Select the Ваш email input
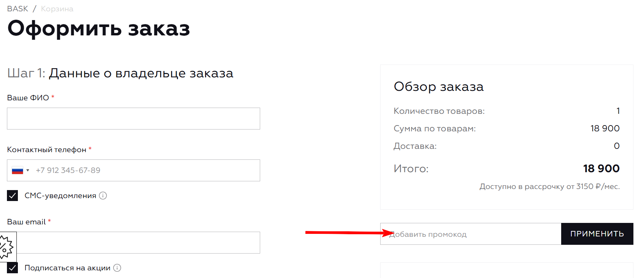This screenshot has width=644, height=278. coord(139,243)
